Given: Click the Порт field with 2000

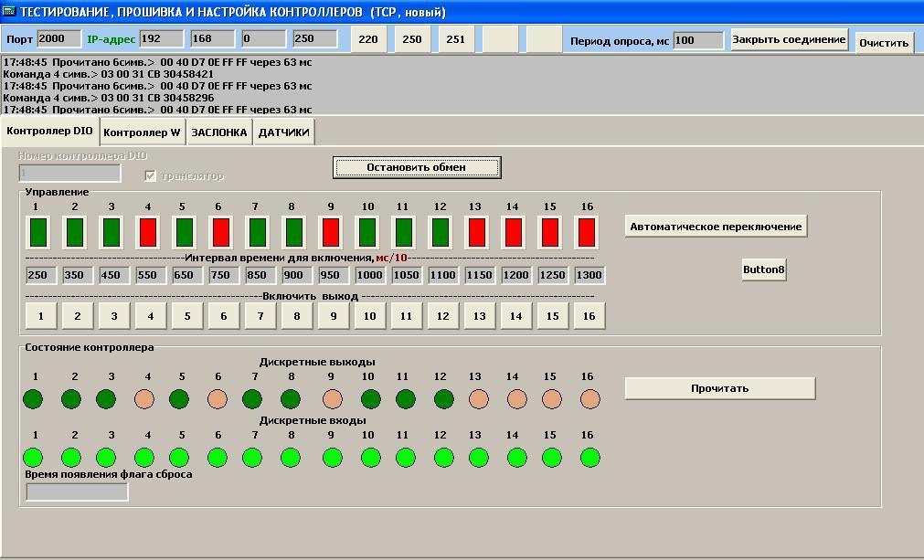Looking at the screenshot, I should [58, 39].
